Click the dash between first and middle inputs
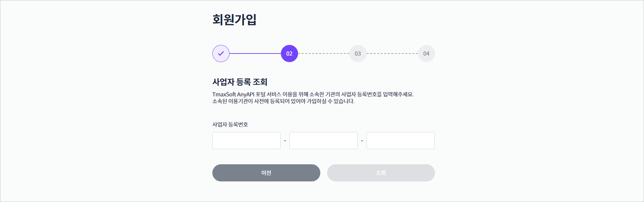This screenshot has height=202, width=644. [285, 141]
